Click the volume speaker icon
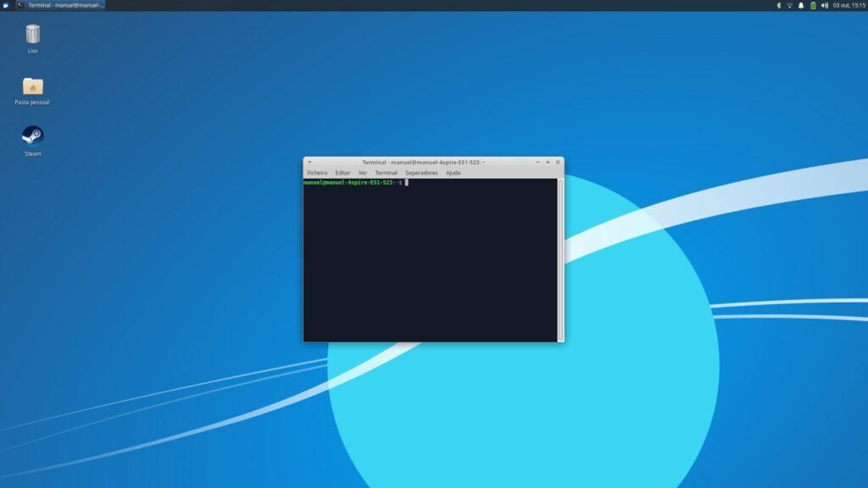This screenshot has width=868, height=488. tap(825, 5)
